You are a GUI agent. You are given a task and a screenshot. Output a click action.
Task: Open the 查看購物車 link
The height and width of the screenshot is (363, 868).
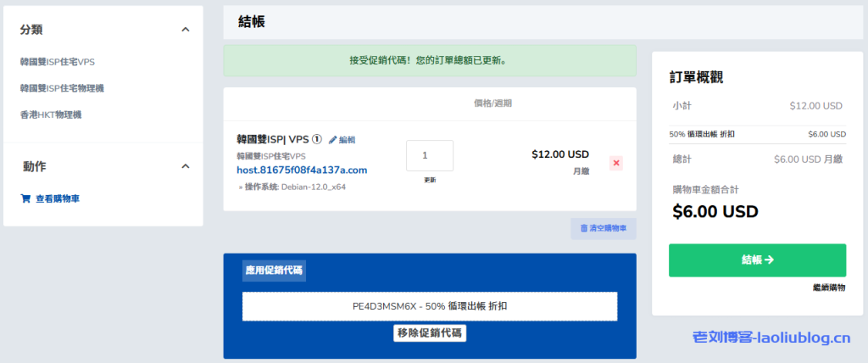tap(58, 198)
